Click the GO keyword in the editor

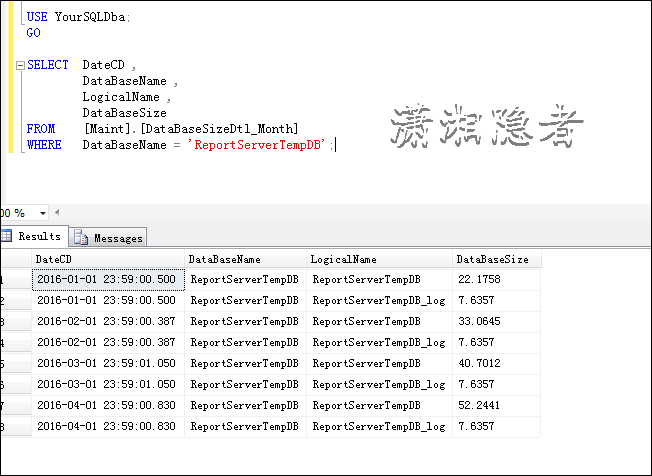coord(33,33)
